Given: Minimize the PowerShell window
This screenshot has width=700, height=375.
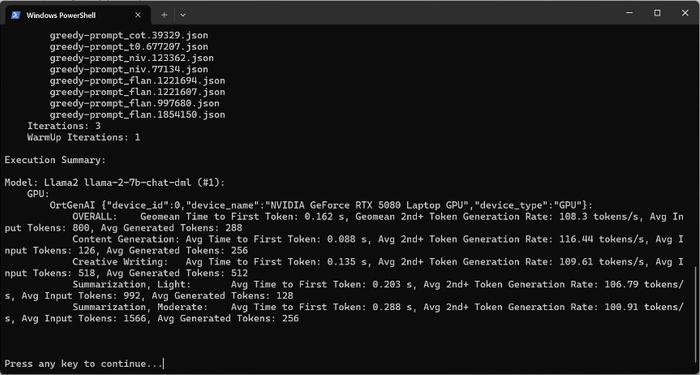Looking at the screenshot, I should point(629,13).
